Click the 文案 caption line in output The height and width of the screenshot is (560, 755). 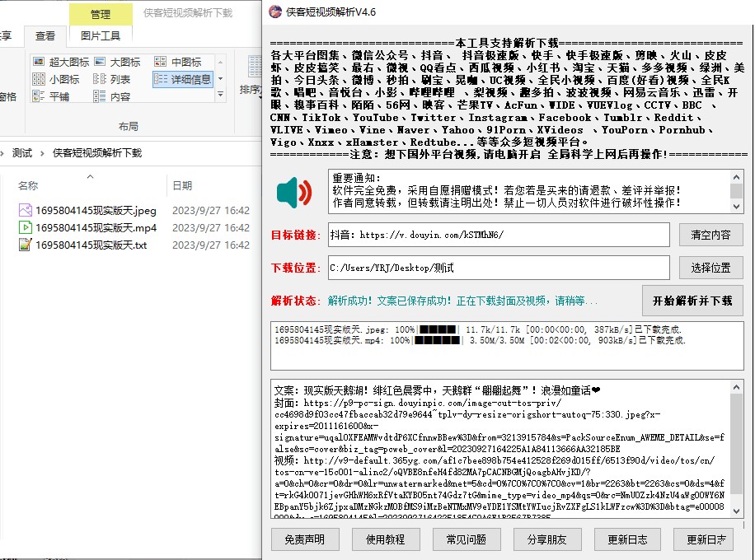pyautogui.click(x=437, y=390)
